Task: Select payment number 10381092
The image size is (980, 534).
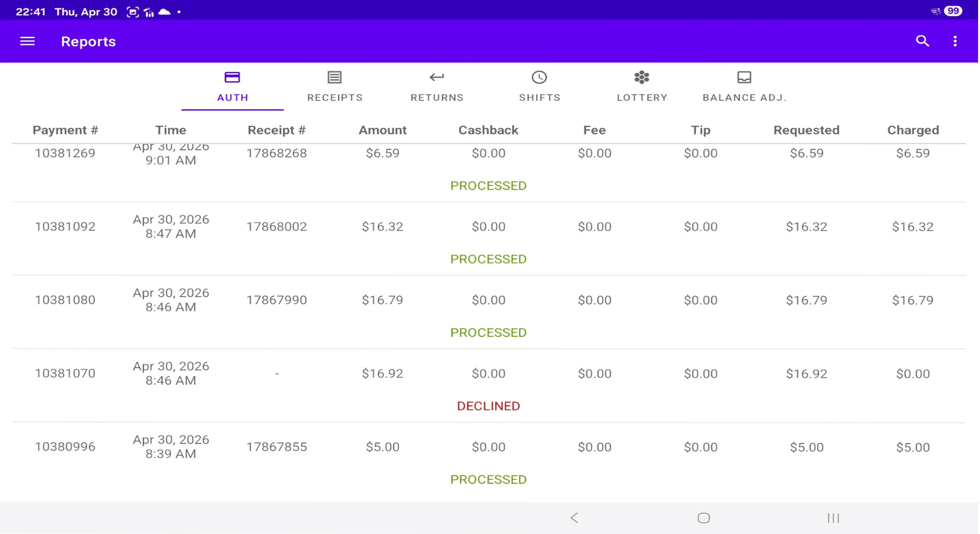Action: [65, 227]
